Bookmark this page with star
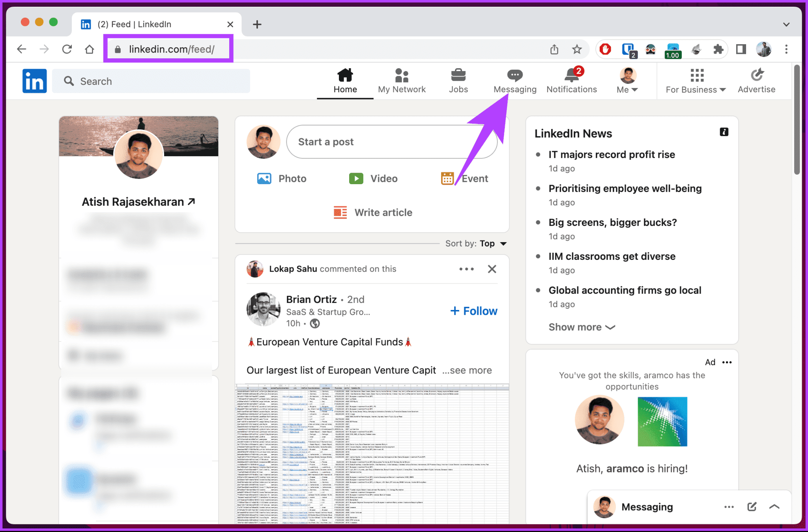Screen dimensions: 808x532 coord(577,49)
